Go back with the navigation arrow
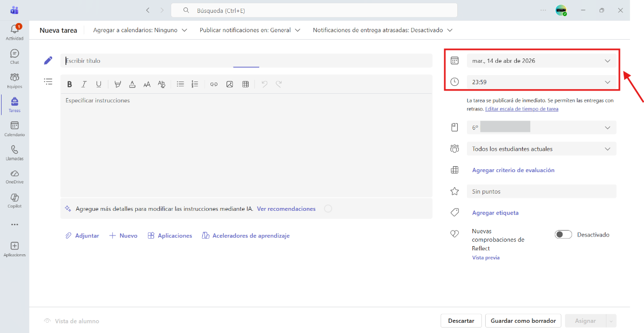Image resolution: width=644 pixels, height=333 pixels. tap(148, 10)
